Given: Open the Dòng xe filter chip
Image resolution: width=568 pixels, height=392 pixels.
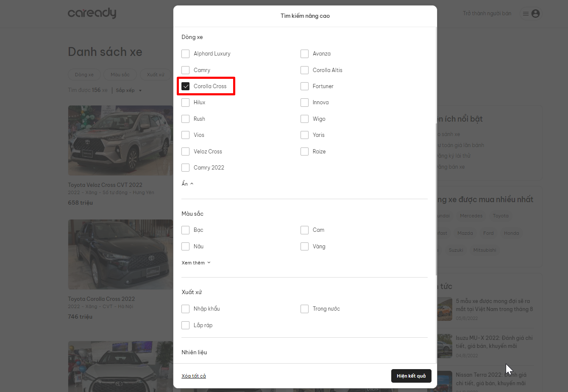Looking at the screenshot, I should coord(84,75).
